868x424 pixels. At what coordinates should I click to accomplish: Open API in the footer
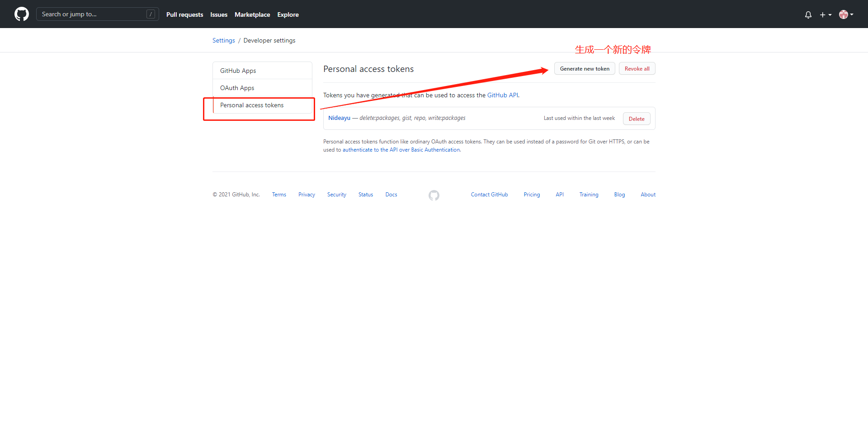coord(560,195)
